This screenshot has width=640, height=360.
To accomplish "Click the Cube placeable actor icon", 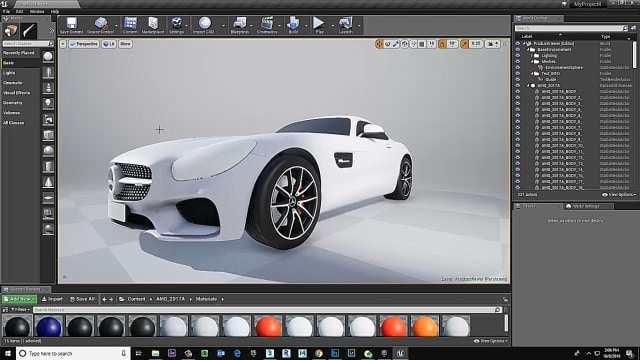I will point(48,135).
